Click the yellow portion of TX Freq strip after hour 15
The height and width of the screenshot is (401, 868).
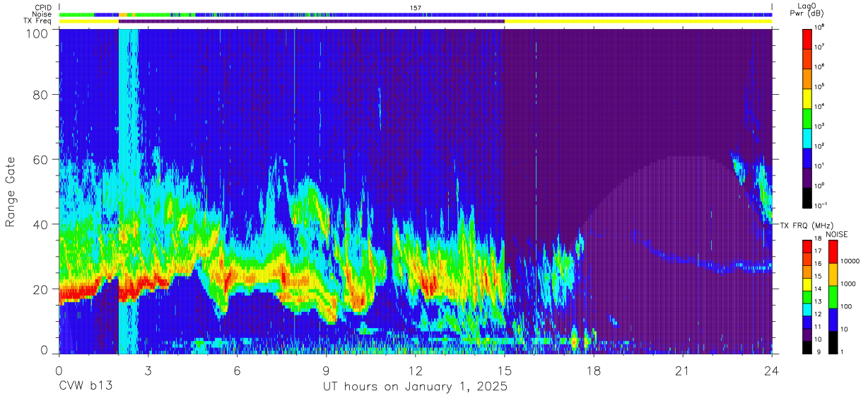point(638,21)
